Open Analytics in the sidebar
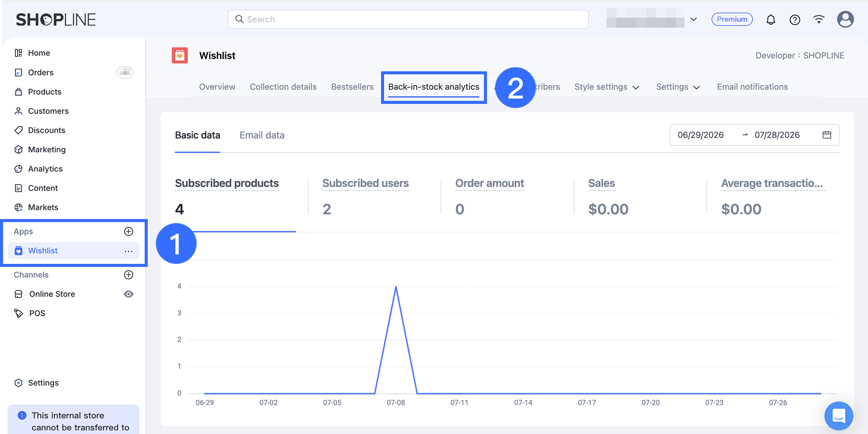This screenshot has height=434, width=868. pos(45,169)
